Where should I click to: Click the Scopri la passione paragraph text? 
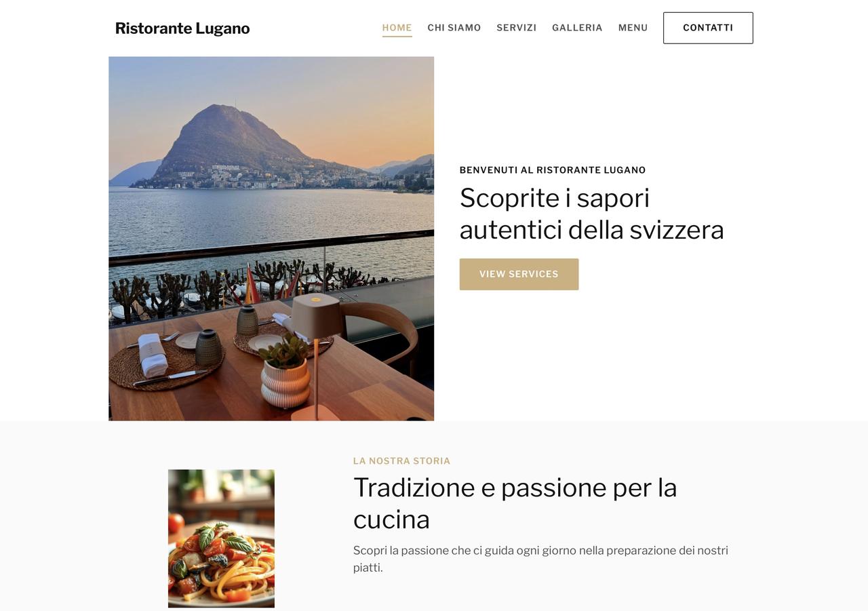point(540,559)
